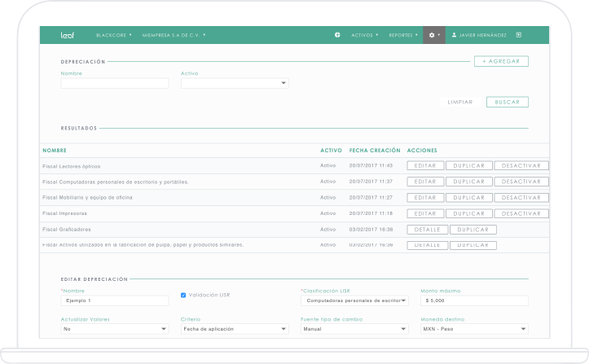Screen dimensions: 589x364
Task: Open the Clasificación LISR dropdown
Action: (x=354, y=300)
